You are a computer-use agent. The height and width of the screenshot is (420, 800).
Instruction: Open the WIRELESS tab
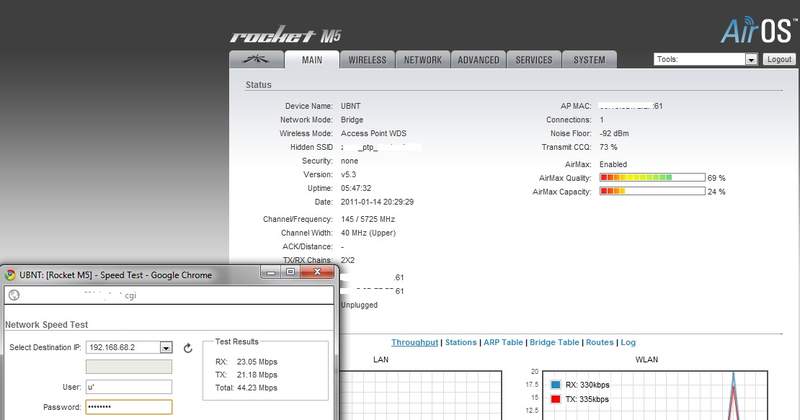click(367, 60)
